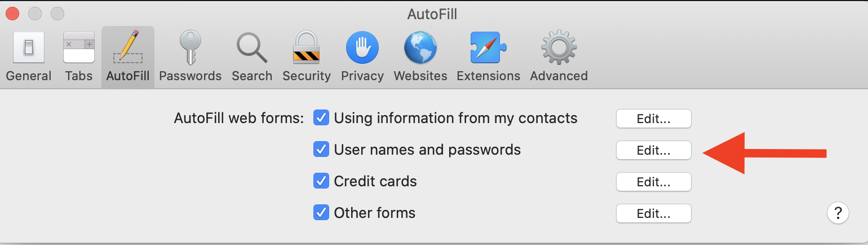Uncheck Using information from my contacts

pos(321,119)
